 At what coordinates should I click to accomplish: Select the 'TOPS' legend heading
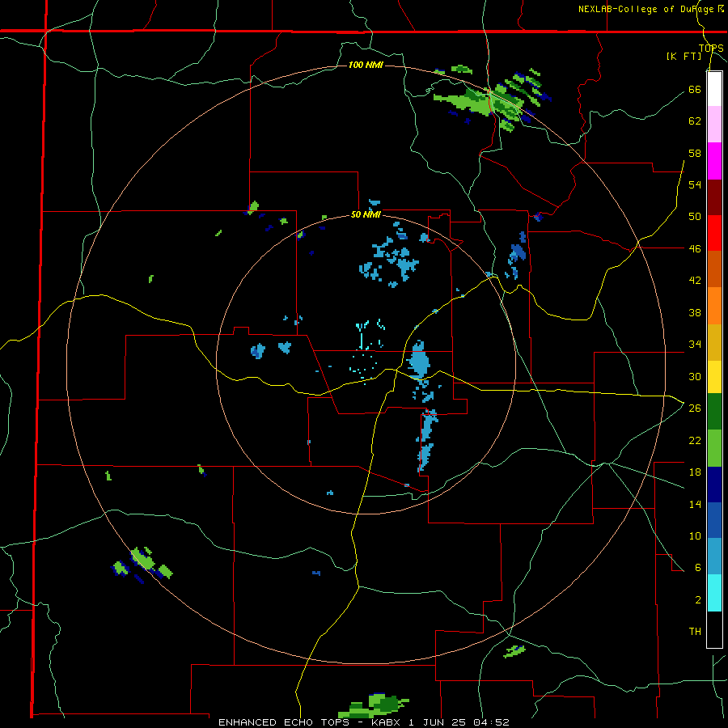(x=711, y=48)
